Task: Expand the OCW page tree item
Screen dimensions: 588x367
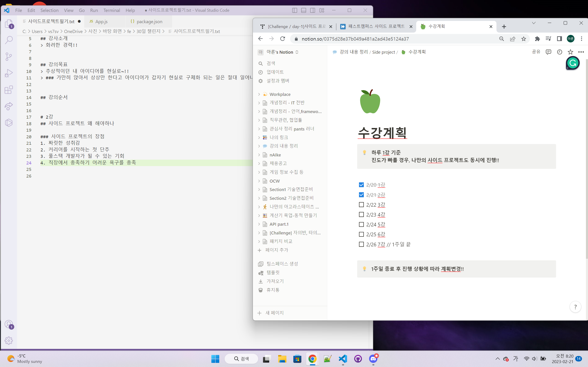Action: (259, 181)
